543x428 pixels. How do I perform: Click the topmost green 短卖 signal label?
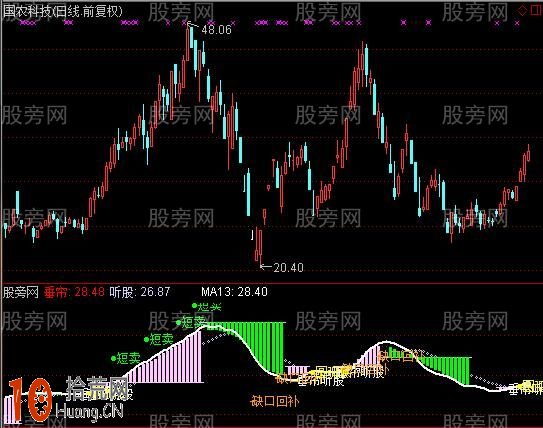(x=206, y=306)
